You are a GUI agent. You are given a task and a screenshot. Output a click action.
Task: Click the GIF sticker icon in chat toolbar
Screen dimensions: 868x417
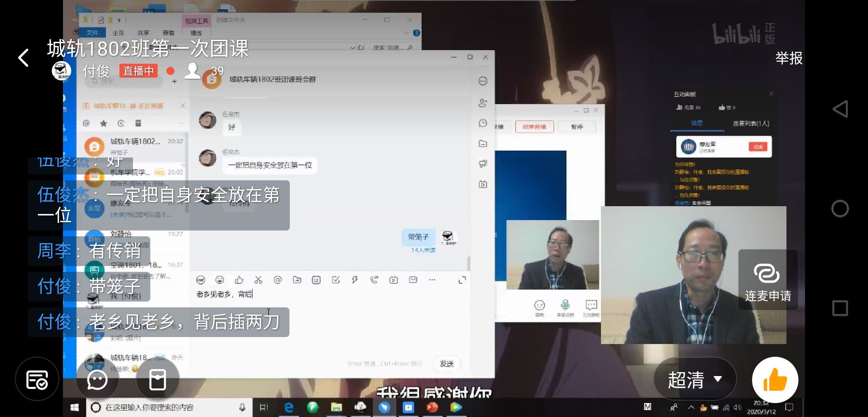click(x=201, y=280)
